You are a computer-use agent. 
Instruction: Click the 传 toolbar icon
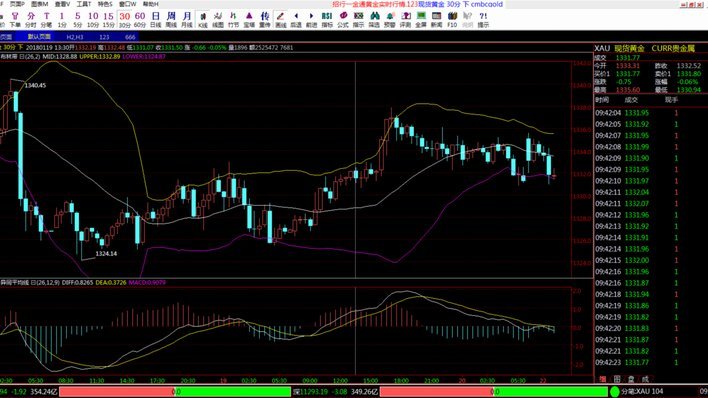point(265,20)
